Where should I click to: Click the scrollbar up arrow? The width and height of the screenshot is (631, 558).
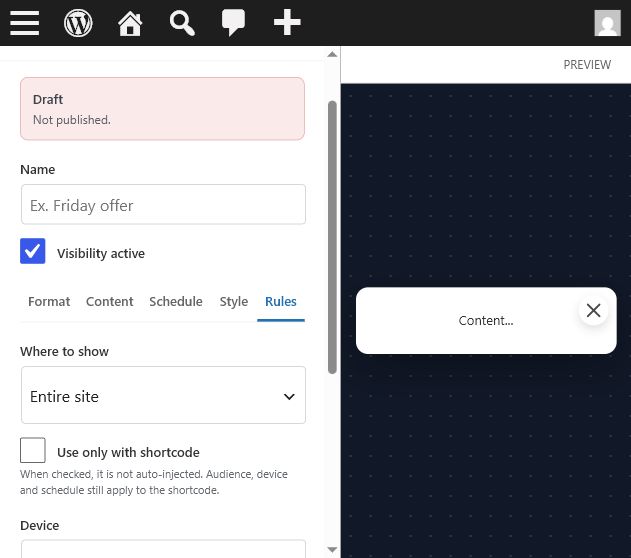(332, 54)
